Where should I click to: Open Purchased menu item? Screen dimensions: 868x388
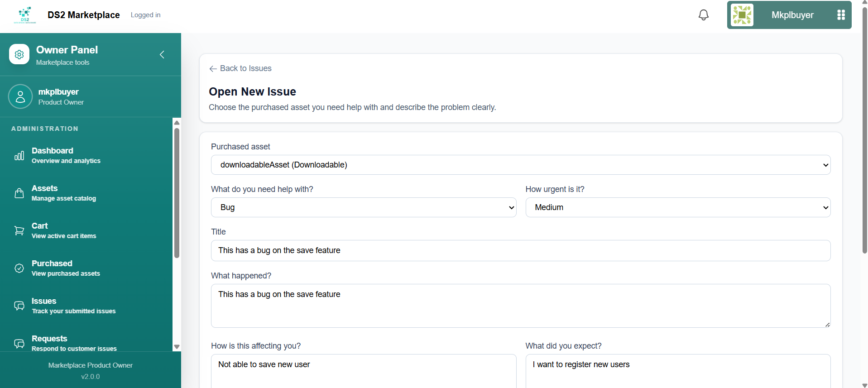pyautogui.click(x=86, y=268)
